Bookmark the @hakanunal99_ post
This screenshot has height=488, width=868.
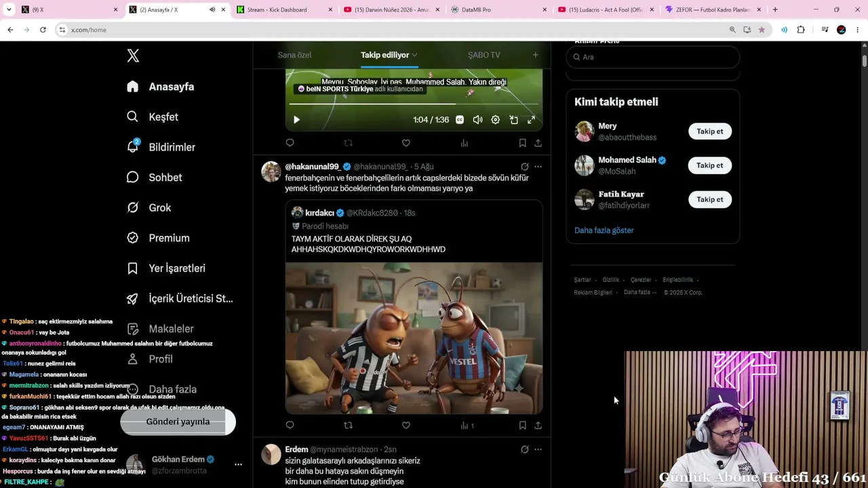pyautogui.click(x=522, y=426)
